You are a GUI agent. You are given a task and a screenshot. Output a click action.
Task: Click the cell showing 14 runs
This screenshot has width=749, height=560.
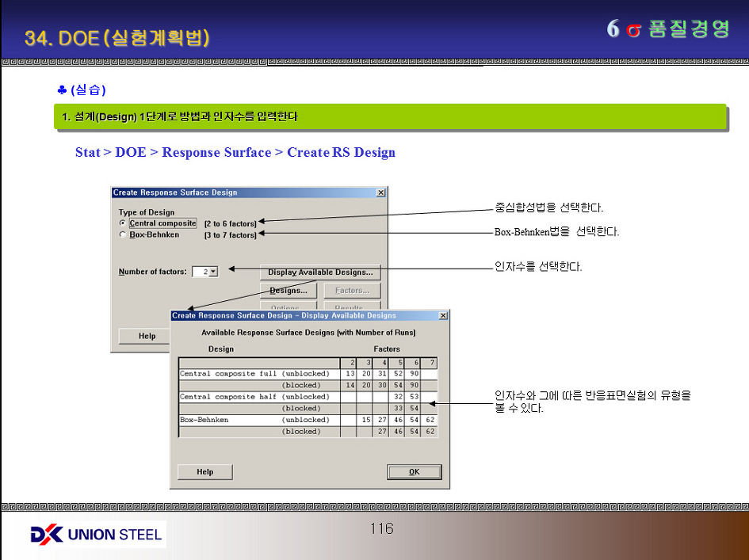[349, 385]
